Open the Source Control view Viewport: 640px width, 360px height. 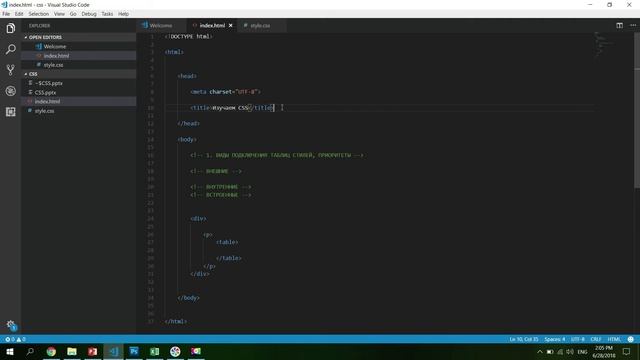pyautogui.click(x=11, y=70)
